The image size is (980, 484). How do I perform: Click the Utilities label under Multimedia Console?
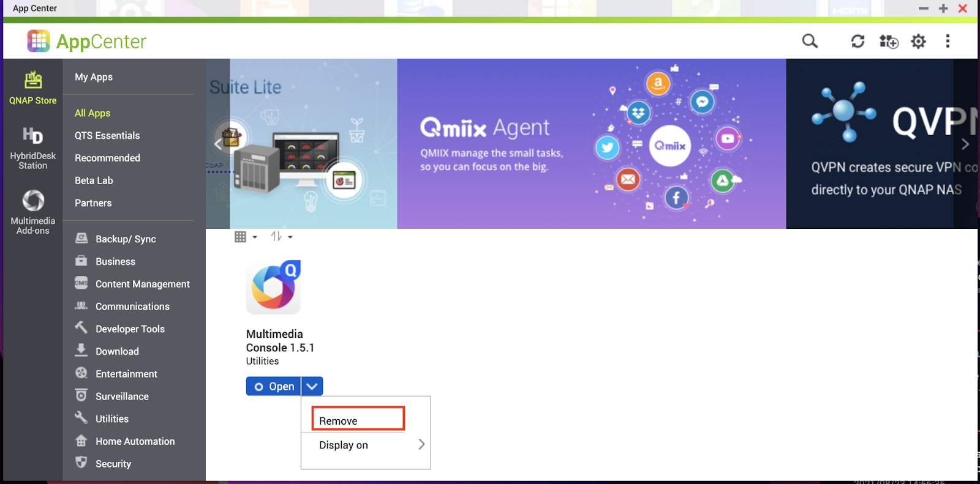click(x=262, y=362)
